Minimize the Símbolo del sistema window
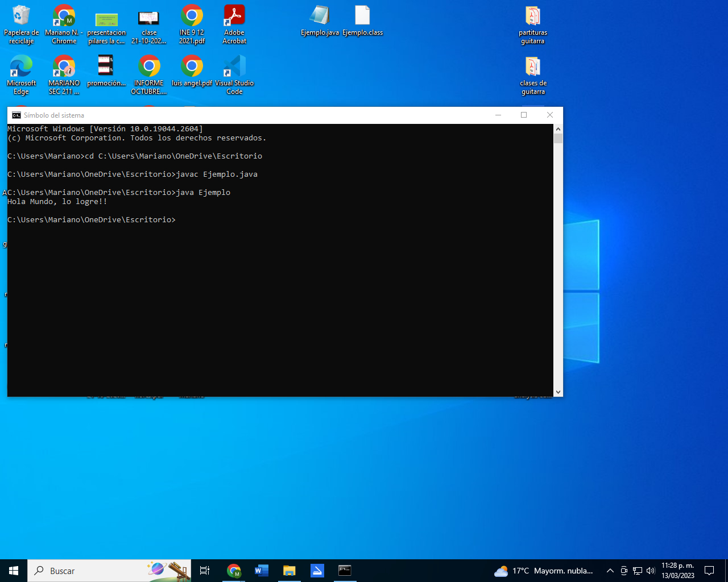 click(498, 115)
